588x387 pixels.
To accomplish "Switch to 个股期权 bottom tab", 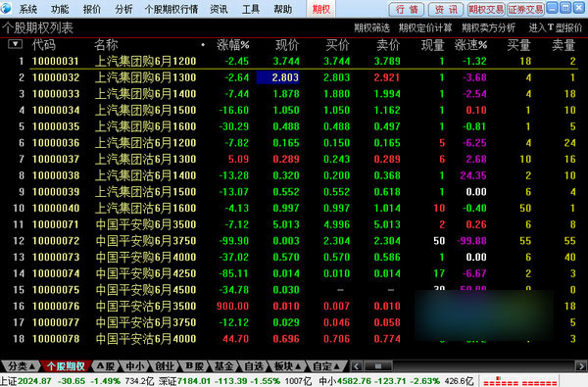I will (x=66, y=366).
